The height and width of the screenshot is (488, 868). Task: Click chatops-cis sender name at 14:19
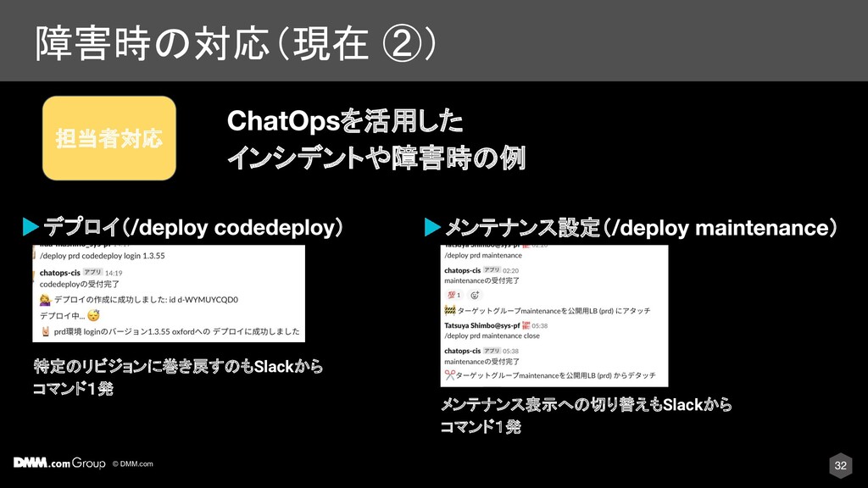coord(60,273)
